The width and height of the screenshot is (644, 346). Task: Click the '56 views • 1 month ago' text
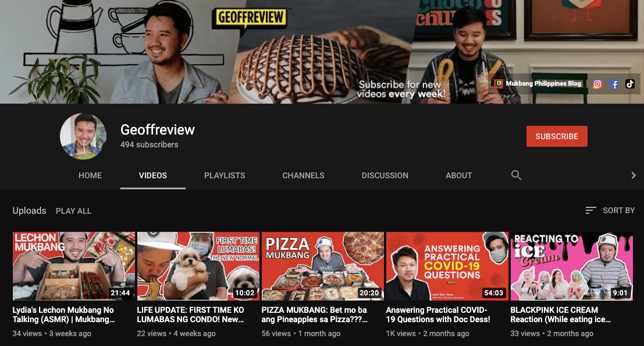(301, 334)
